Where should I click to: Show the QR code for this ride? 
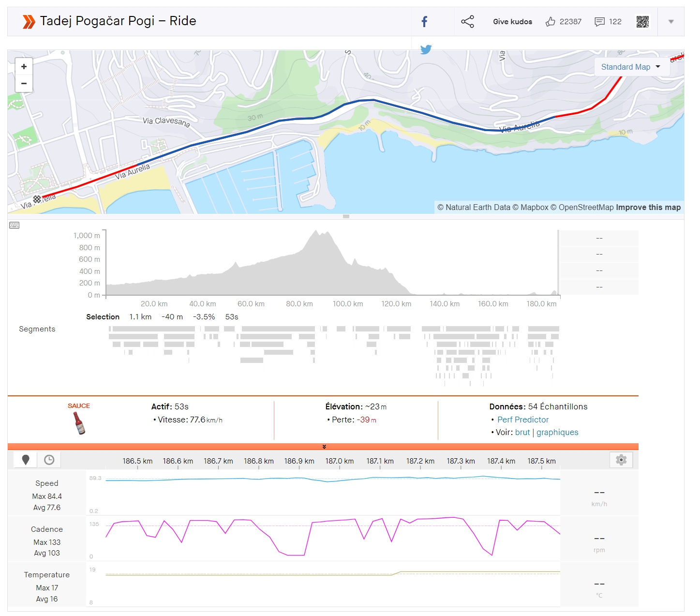pyautogui.click(x=642, y=22)
